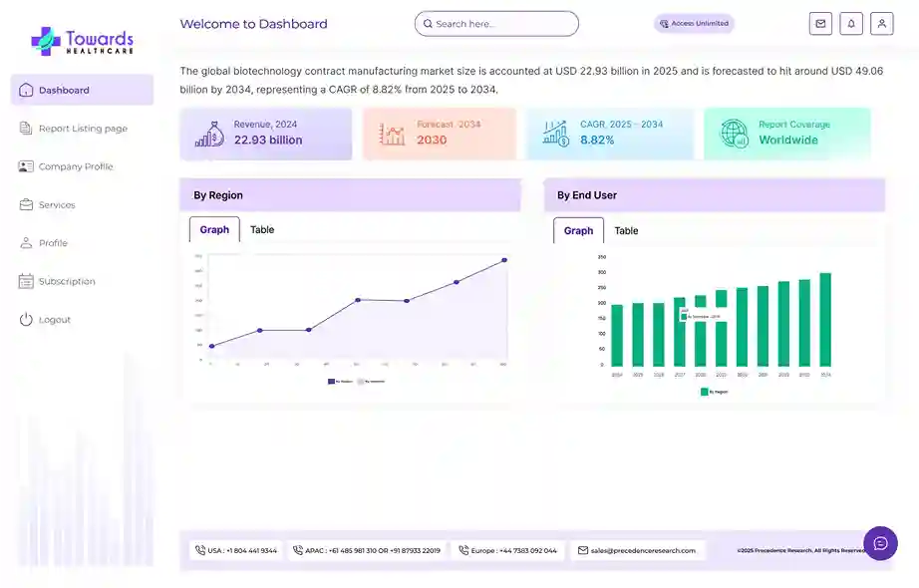
Task: Click the mail envelope icon in header
Action: [820, 24]
